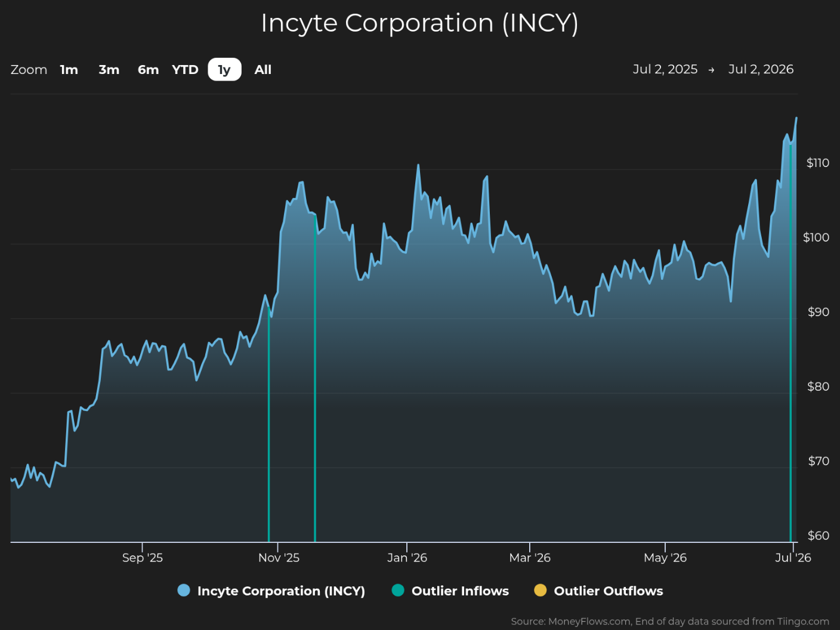Select the 1y zoom option
The width and height of the screenshot is (840, 630).
(x=224, y=70)
